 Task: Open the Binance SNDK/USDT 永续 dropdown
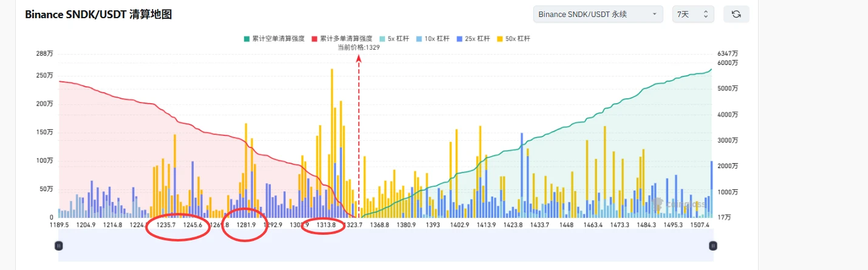pyautogui.click(x=598, y=14)
